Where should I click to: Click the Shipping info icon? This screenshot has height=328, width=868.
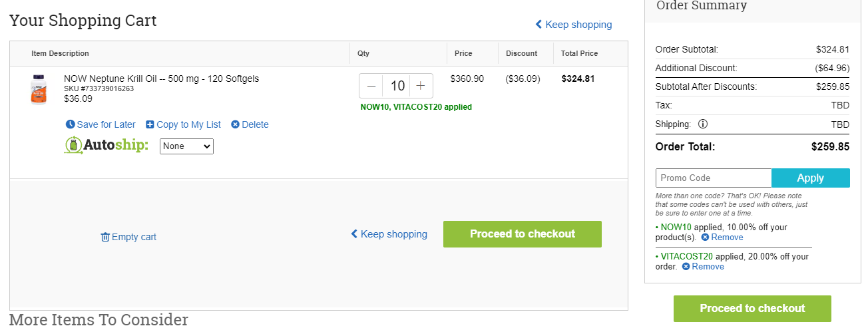[x=703, y=124]
